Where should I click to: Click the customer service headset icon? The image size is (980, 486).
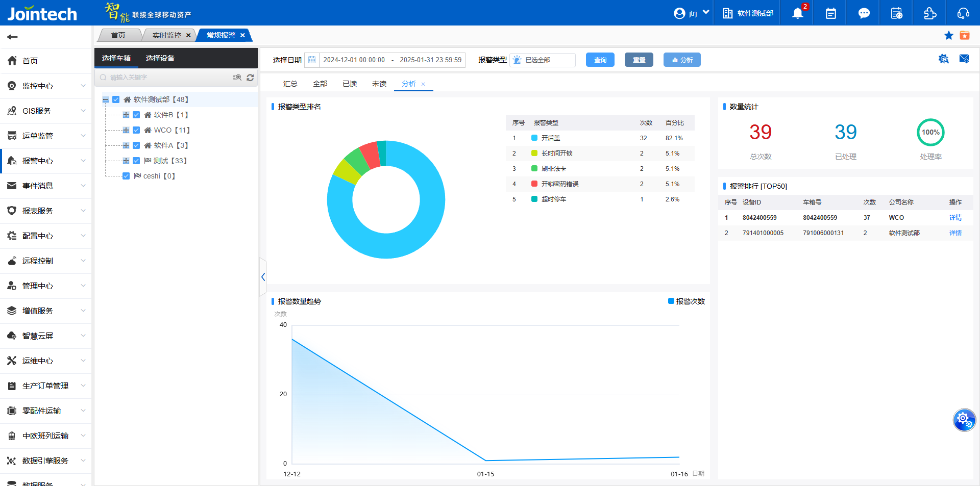[963, 13]
